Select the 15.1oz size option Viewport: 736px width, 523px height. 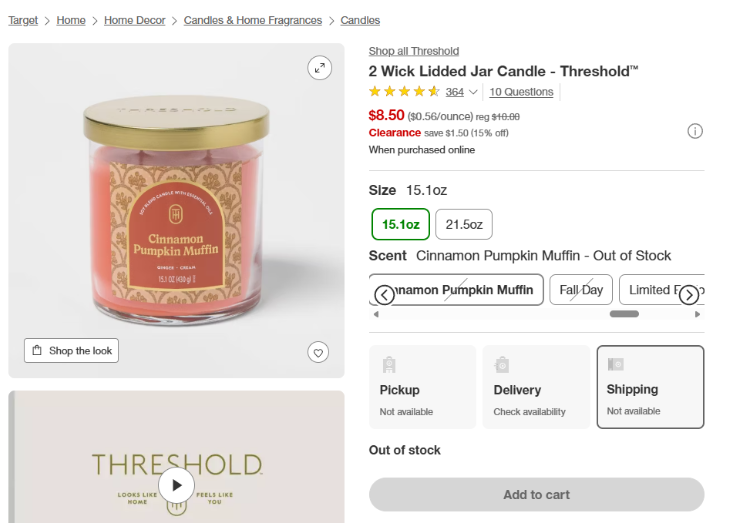[x=400, y=224]
